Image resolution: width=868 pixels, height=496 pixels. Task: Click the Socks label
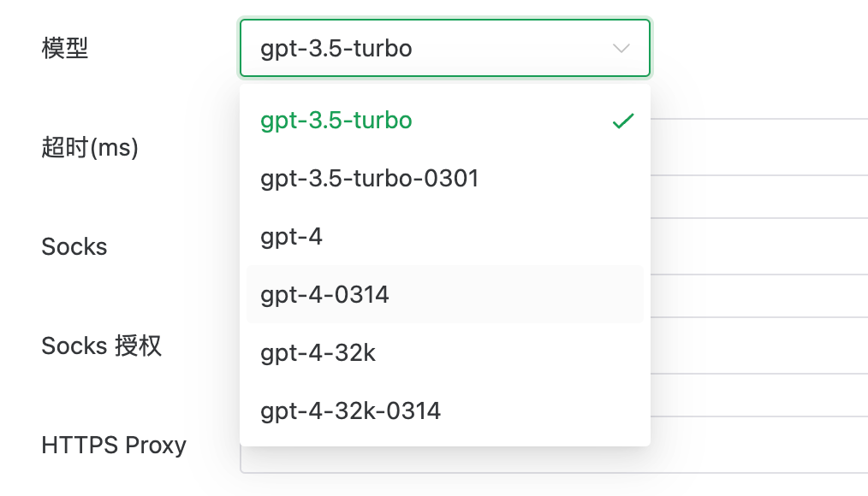tap(74, 246)
